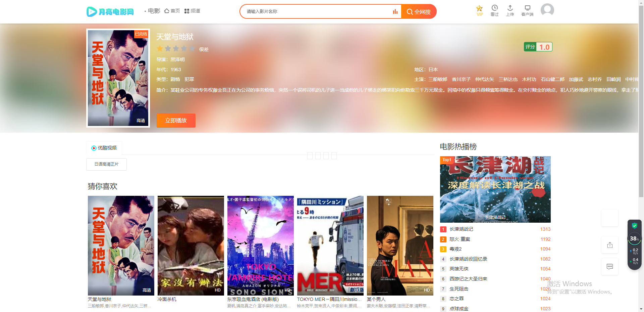Click actor name 香川京子
The image size is (644, 312).
coord(461,79)
